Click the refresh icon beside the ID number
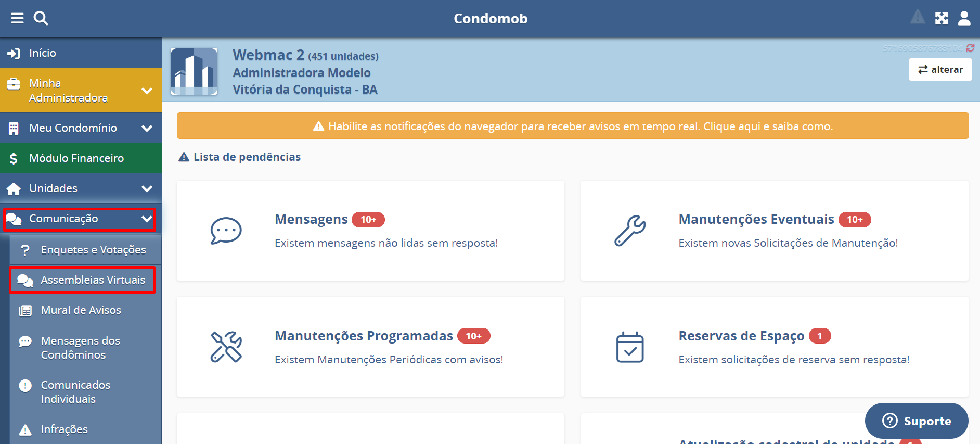The height and width of the screenshot is (444, 980). pyautogui.click(x=970, y=48)
